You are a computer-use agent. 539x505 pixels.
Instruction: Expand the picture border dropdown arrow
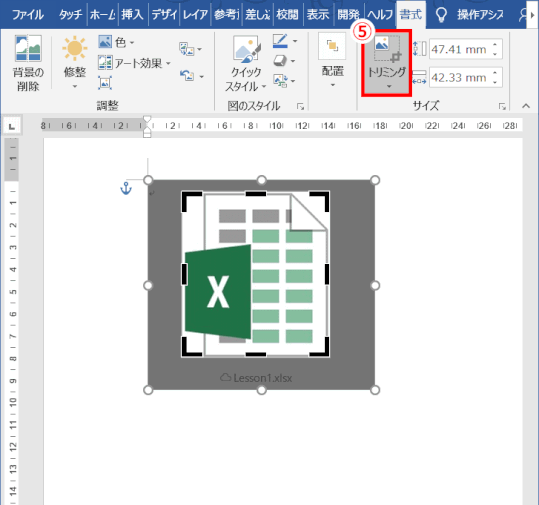coord(295,41)
